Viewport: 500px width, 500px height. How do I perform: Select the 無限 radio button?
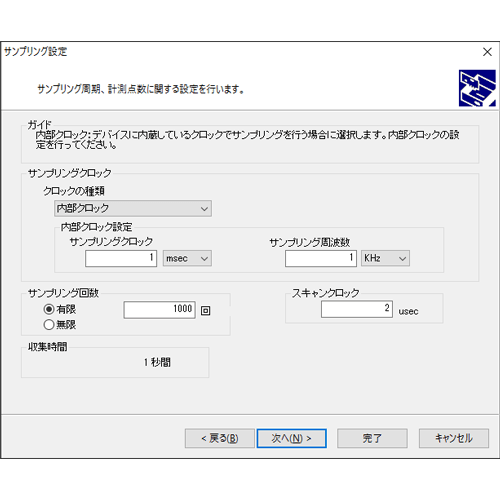[49, 325]
